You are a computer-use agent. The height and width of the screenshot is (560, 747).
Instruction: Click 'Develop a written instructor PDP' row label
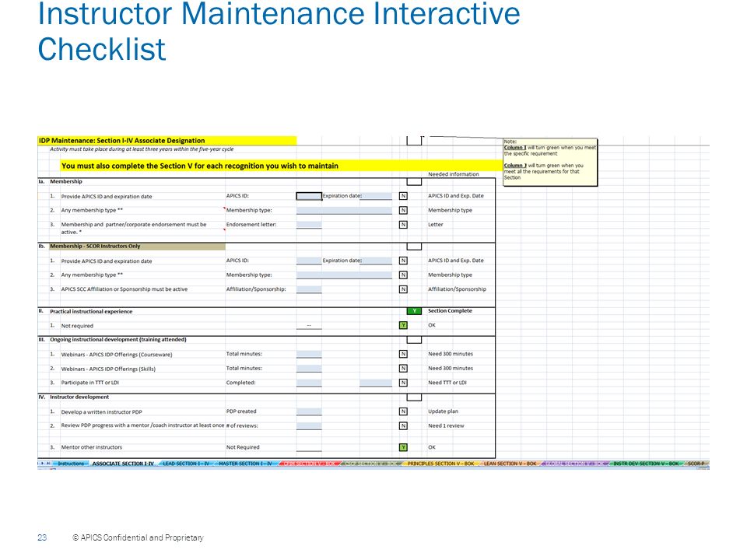click(x=101, y=412)
